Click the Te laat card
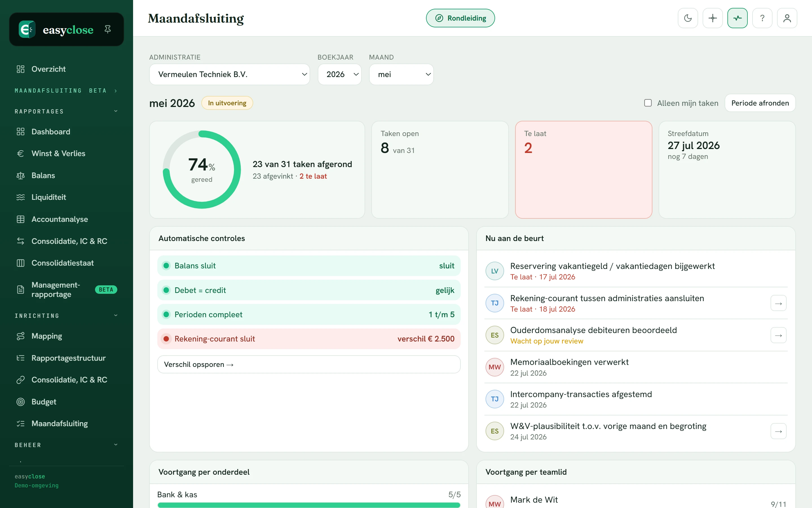The height and width of the screenshot is (508, 812). (584, 170)
